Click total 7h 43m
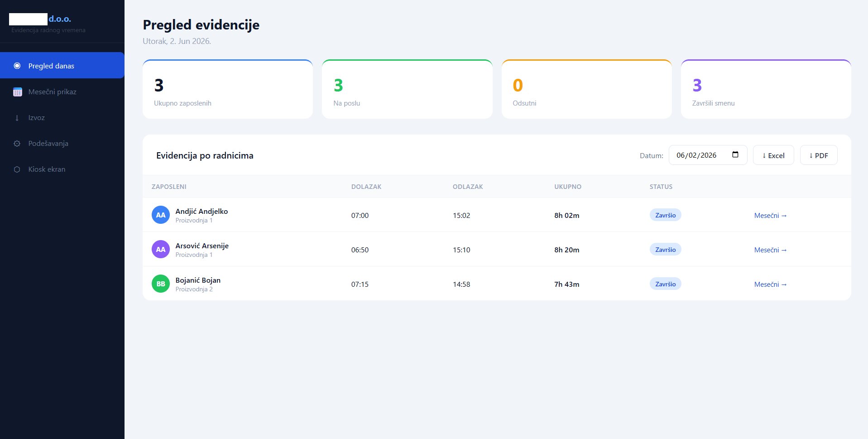This screenshot has width=868, height=439. point(567,285)
